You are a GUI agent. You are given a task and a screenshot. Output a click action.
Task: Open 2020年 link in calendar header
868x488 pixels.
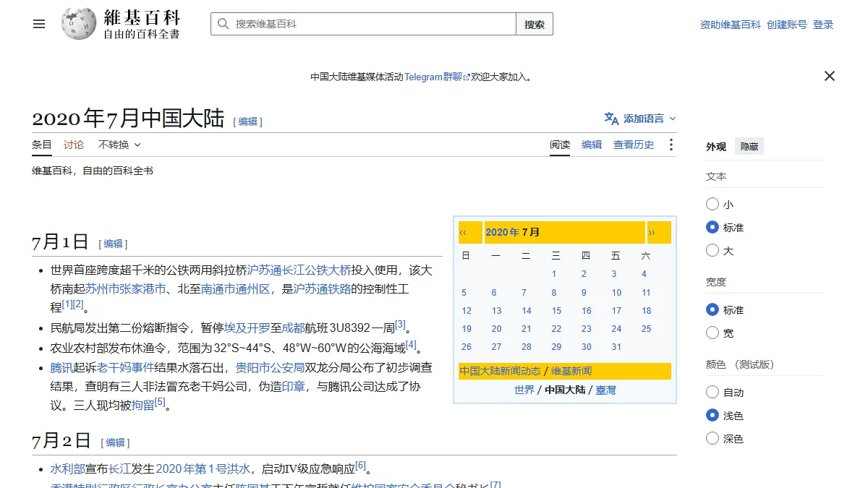tap(502, 232)
